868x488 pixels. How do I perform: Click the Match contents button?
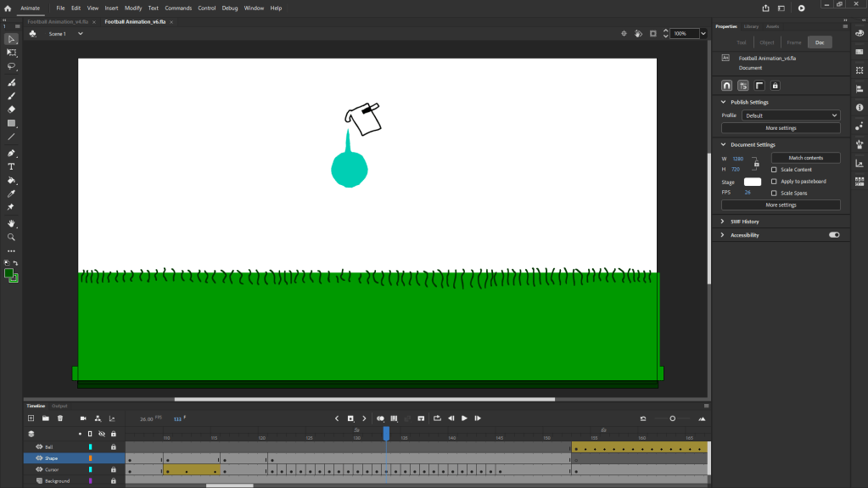tap(805, 158)
